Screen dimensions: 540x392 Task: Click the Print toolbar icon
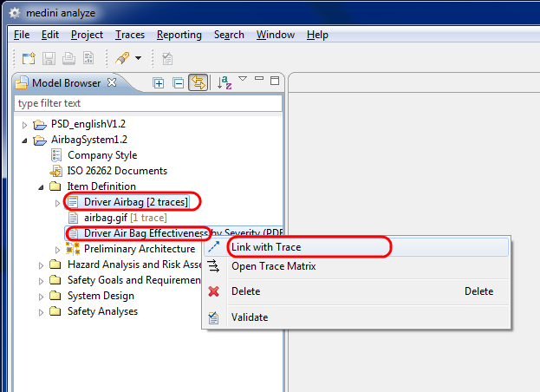pos(69,58)
